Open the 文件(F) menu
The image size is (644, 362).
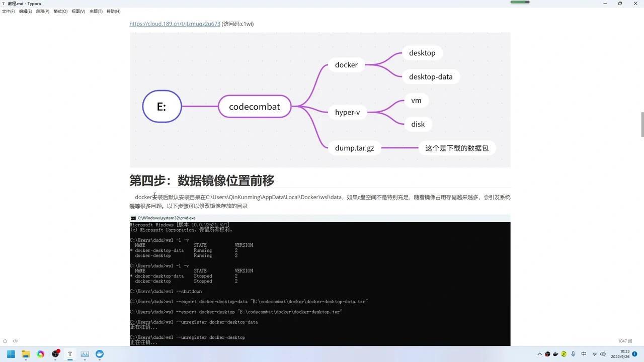pos(9,11)
